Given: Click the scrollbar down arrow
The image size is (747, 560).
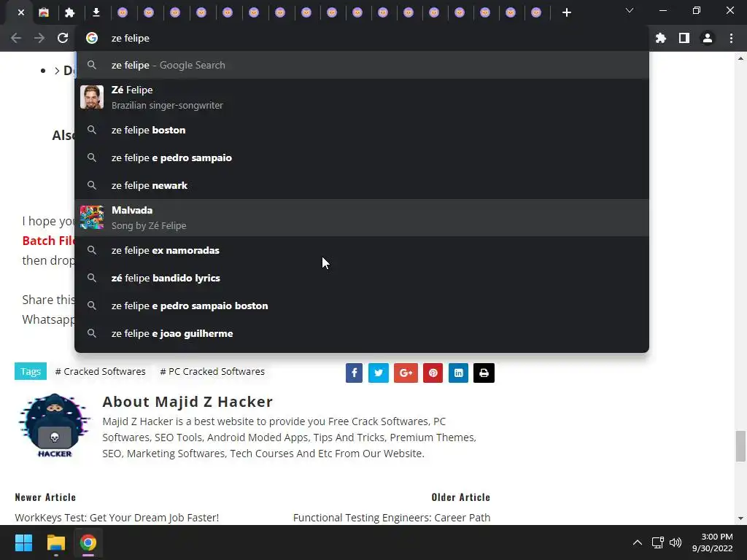Looking at the screenshot, I should pyautogui.click(x=740, y=518).
